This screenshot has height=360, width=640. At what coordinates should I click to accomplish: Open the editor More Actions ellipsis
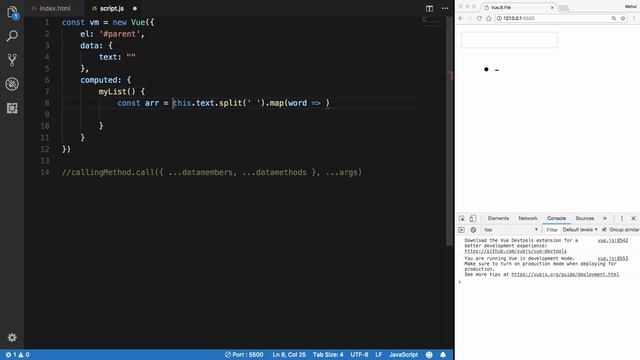point(445,8)
